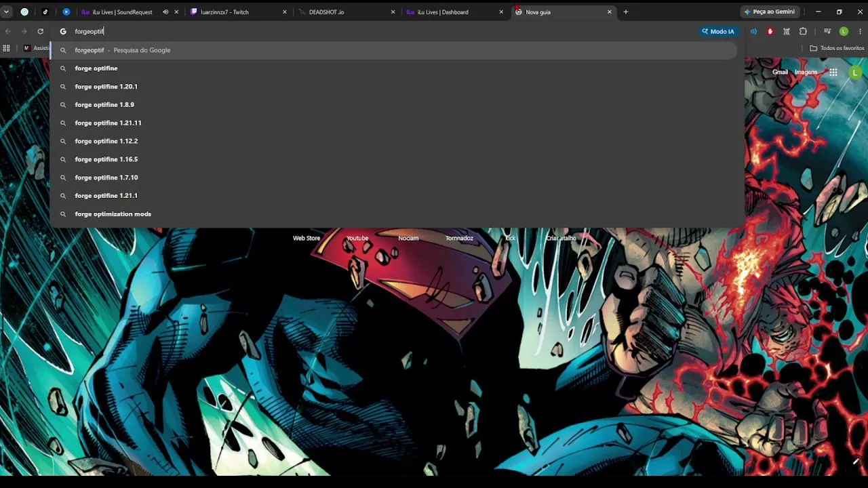Select 'forgeoptif - Pesquisa do Google' suggestion
Screen dimensions: 868x488
click(x=393, y=50)
